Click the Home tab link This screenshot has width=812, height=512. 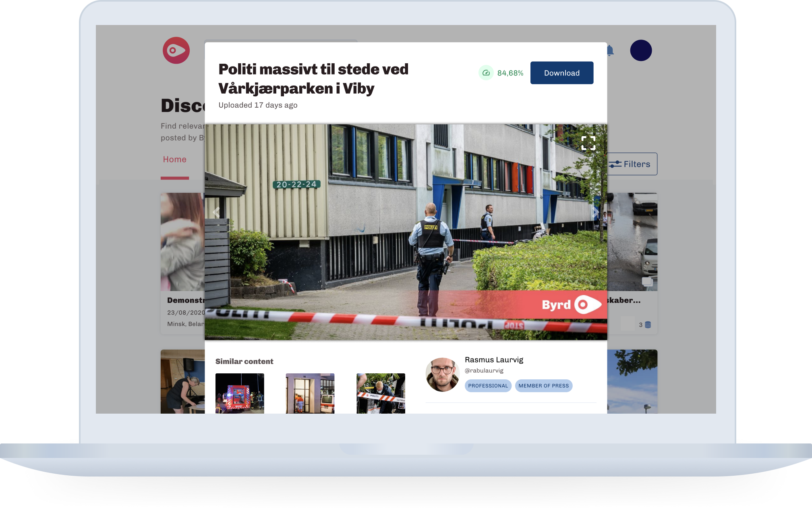(174, 158)
